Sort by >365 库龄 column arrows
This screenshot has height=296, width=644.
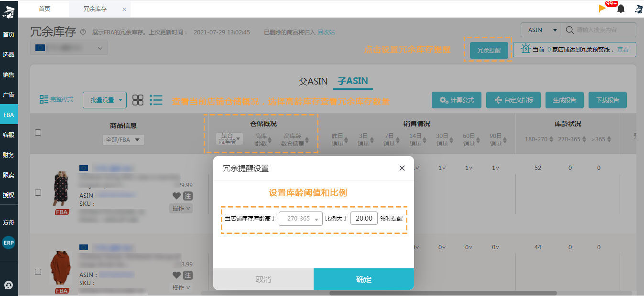pyautogui.click(x=609, y=139)
